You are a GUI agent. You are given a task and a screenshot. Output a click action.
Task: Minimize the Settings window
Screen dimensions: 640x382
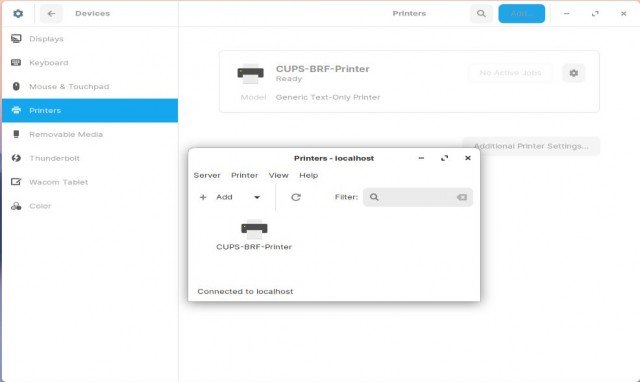click(567, 13)
